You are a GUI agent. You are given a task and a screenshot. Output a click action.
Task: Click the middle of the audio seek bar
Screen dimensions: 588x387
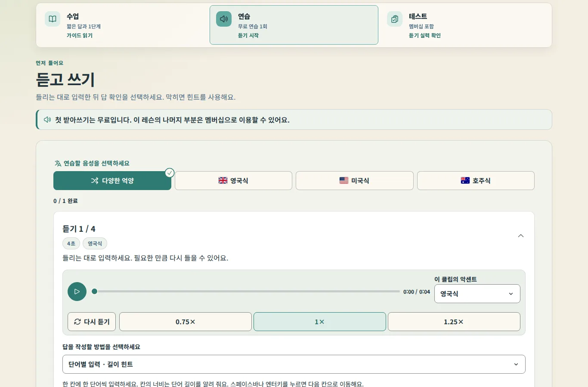pos(246,292)
